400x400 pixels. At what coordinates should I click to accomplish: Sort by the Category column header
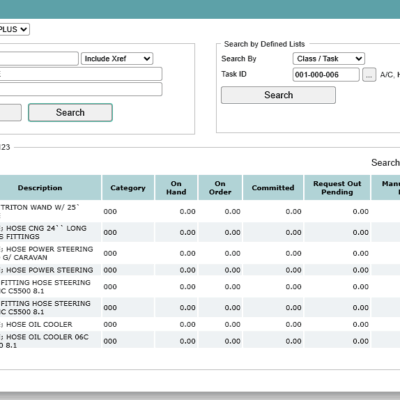point(128,188)
